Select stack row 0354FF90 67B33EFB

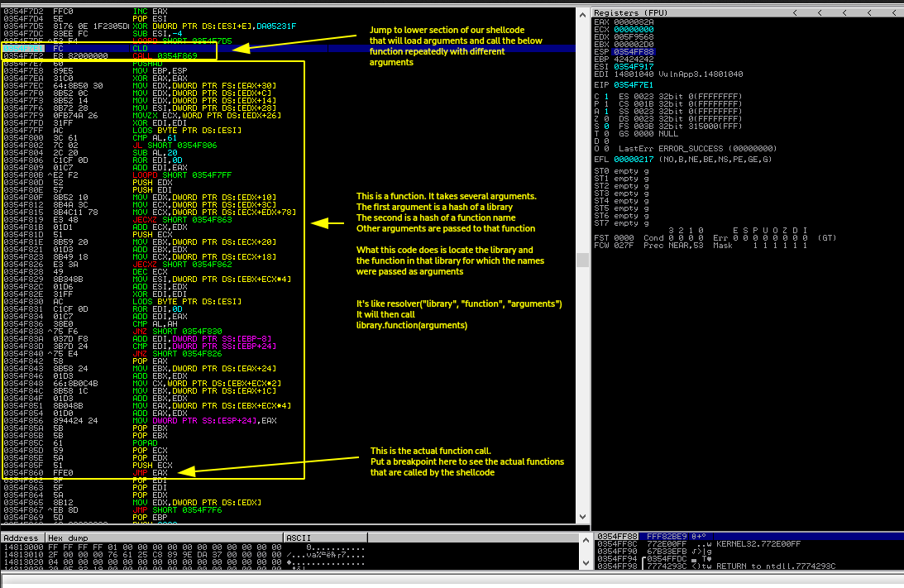point(749,551)
